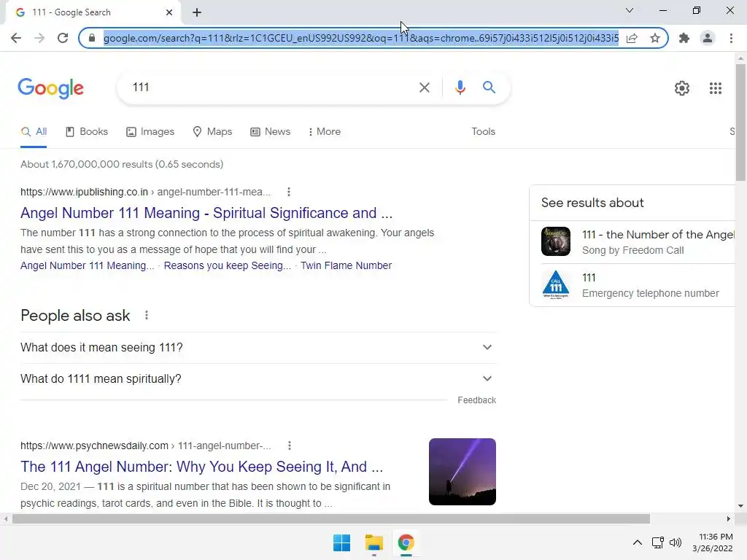This screenshot has height=560, width=747.
Task: Share this page via address bar icon
Action: [632, 38]
